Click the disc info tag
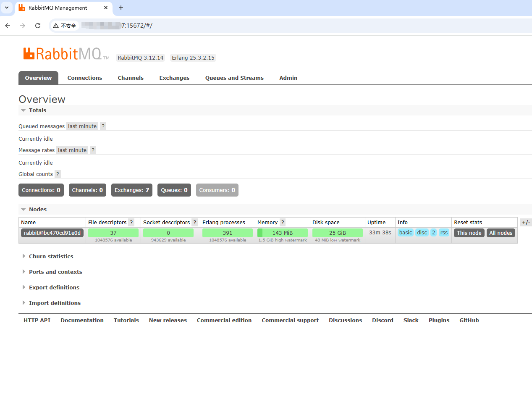Viewport: 532px width, 399px height. click(422, 233)
